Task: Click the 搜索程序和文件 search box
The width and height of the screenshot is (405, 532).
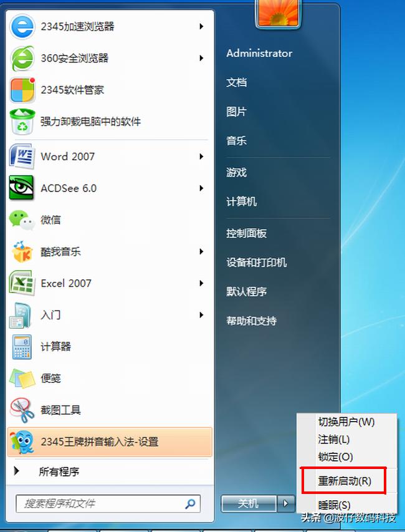Action: point(108,503)
